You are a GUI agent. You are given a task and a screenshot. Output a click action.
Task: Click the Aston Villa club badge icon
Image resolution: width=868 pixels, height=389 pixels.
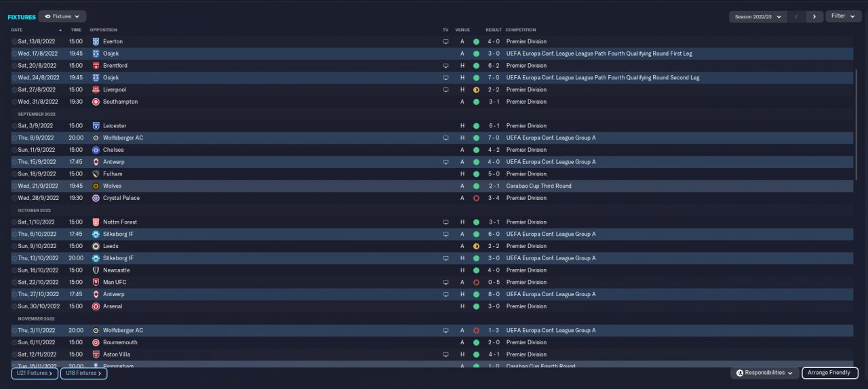pos(96,354)
